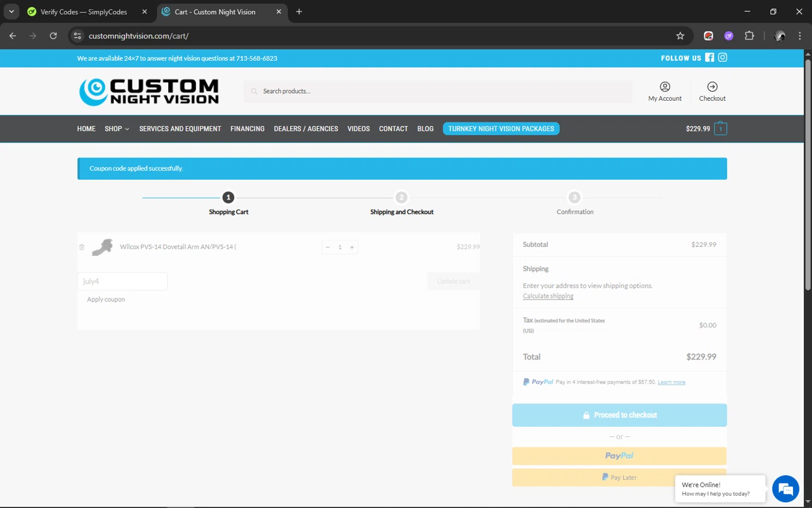Viewport: 812px width, 508px height.
Task: Open browser extensions puzzle icon
Action: (749, 36)
